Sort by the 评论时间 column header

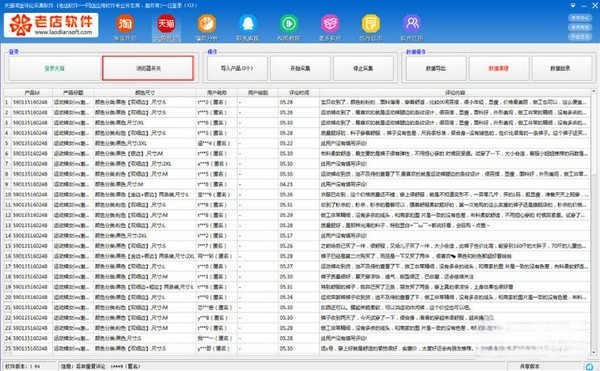[x=299, y=93]
